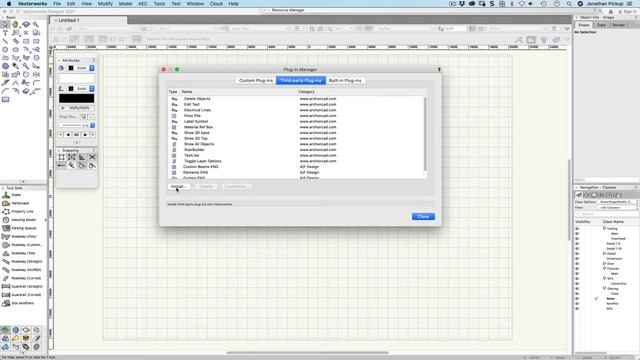Open the AEC menu
The image size is (640, 360).
143,4
